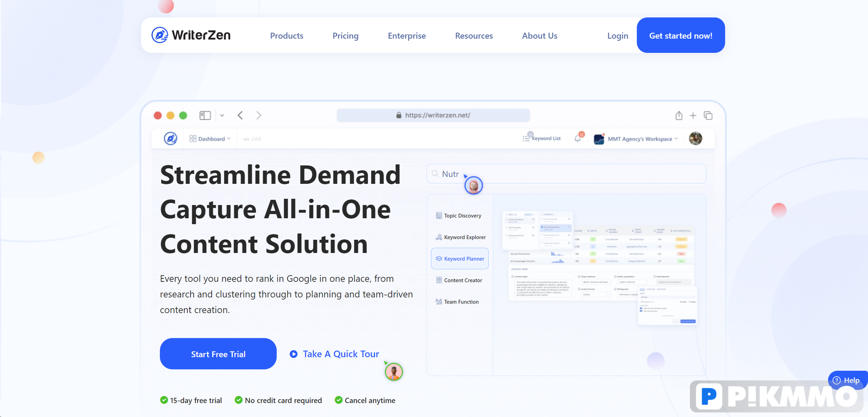Select Keyword Planner in sidebar
868x417 pixels.
(x=460, y=258)
